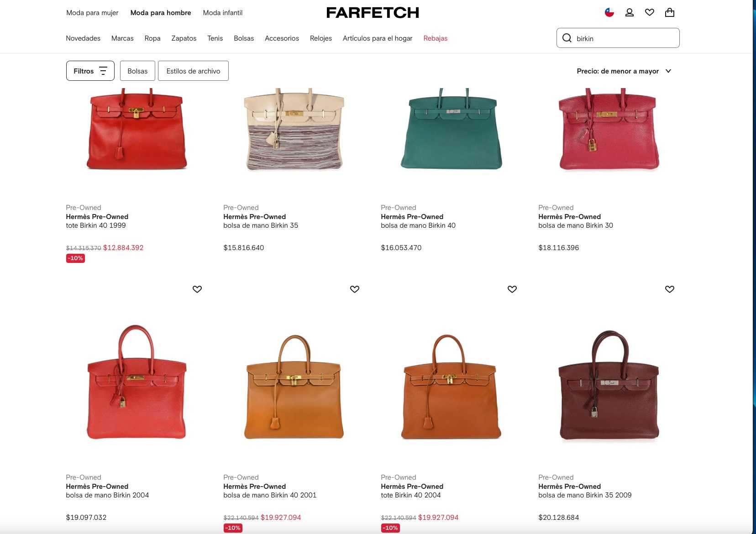Apply the Bolsas filter chip
756x534 pixels.
pyautogui.click(x=137, y=71)
